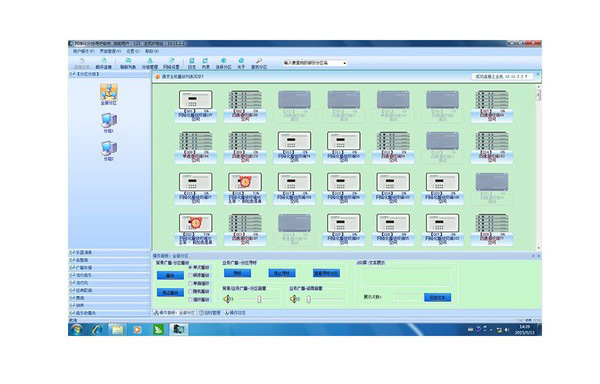
Task: Expand the 广播体操 list in the left panel
Action: pyautogui.click(x=109, y=268)
